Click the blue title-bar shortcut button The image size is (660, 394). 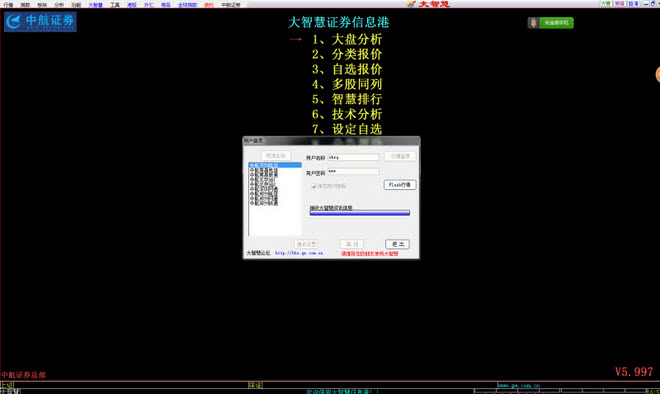(633, 3)
